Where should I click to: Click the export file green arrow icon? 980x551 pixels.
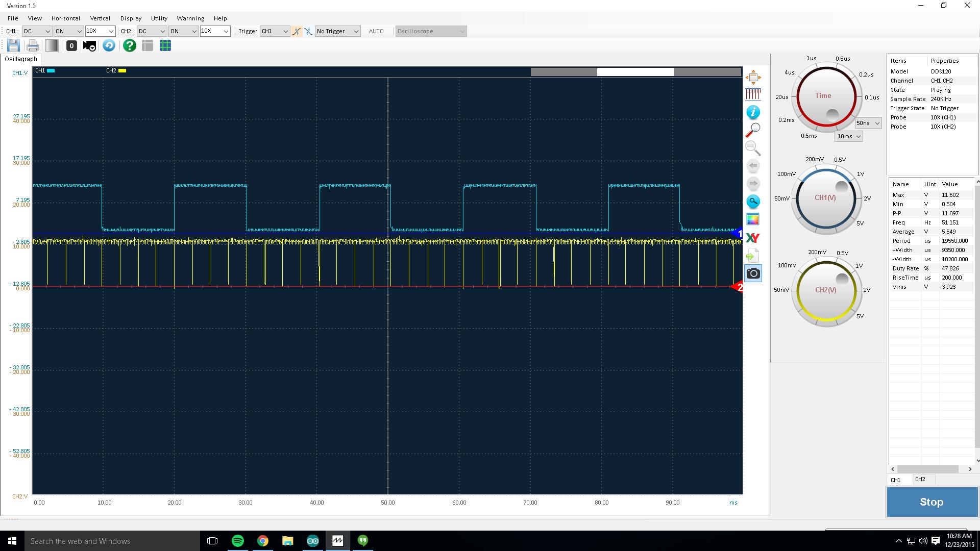(x=753, y=255)
